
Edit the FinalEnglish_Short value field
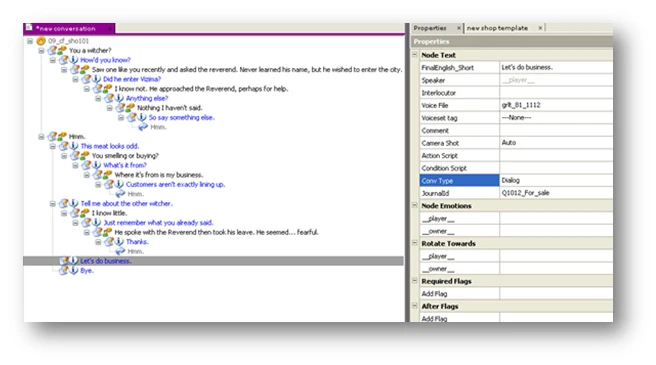coord(556,67)
